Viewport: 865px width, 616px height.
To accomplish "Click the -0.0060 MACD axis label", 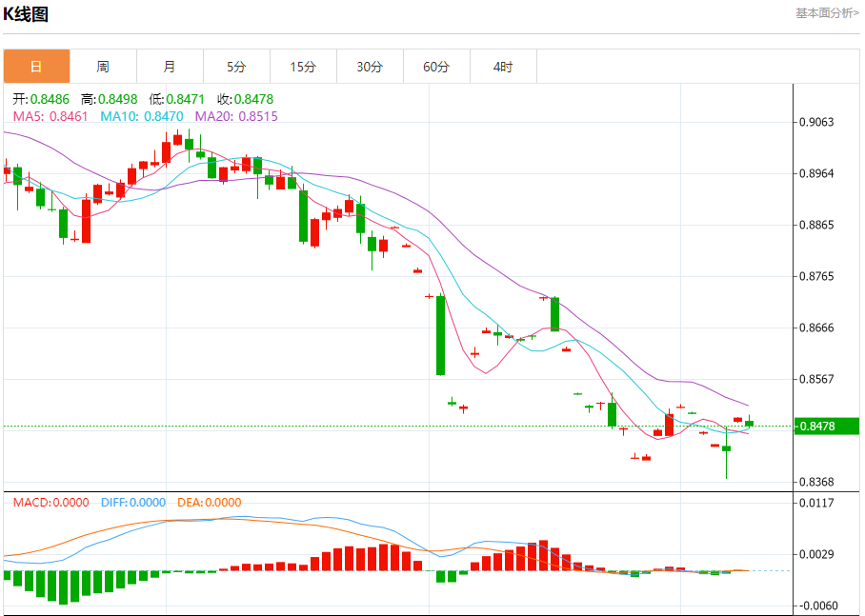I will [818, 606].
